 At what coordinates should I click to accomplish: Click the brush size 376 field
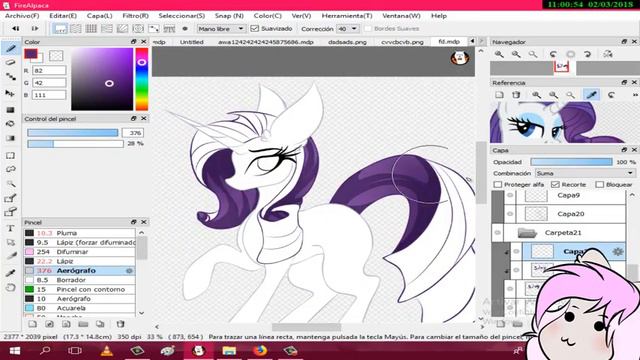click(x=133, y=133)
